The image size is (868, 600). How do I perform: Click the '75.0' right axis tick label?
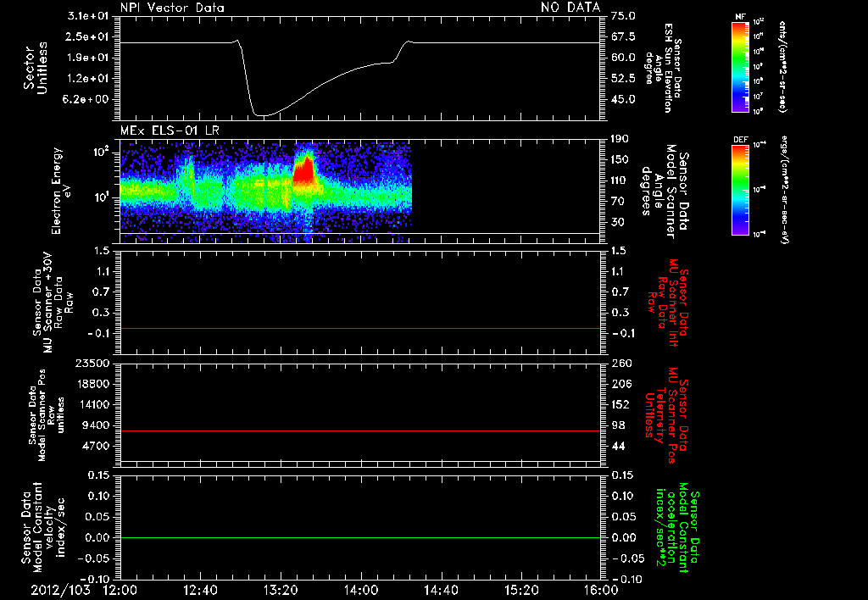click(623, 16)
